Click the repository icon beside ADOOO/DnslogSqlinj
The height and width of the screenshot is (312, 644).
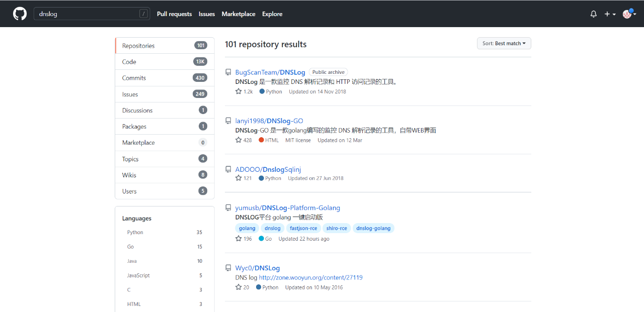(228, 170)
